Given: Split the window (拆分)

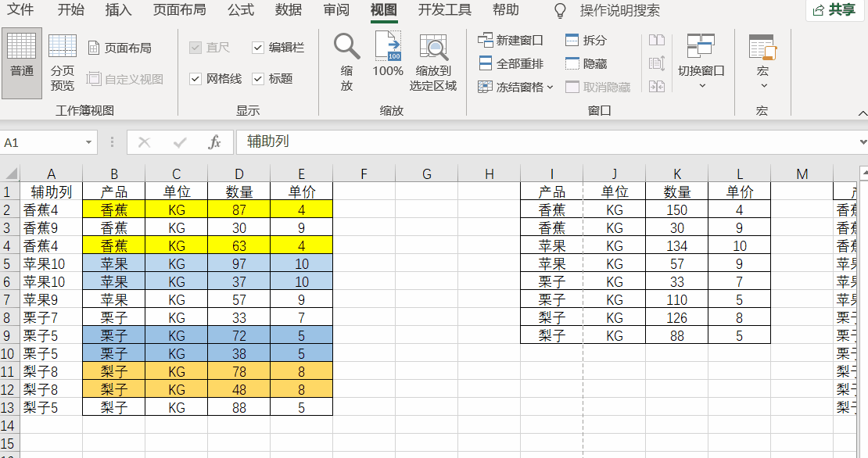Looking at the screenshot, I should click(x=586, y=40).
